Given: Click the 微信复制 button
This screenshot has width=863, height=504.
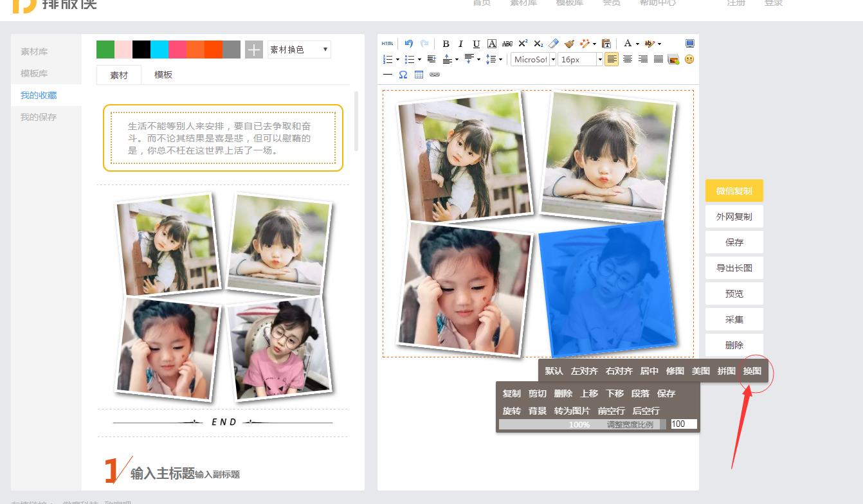Looking at the screenshot, I should click(x=734, y=190).
